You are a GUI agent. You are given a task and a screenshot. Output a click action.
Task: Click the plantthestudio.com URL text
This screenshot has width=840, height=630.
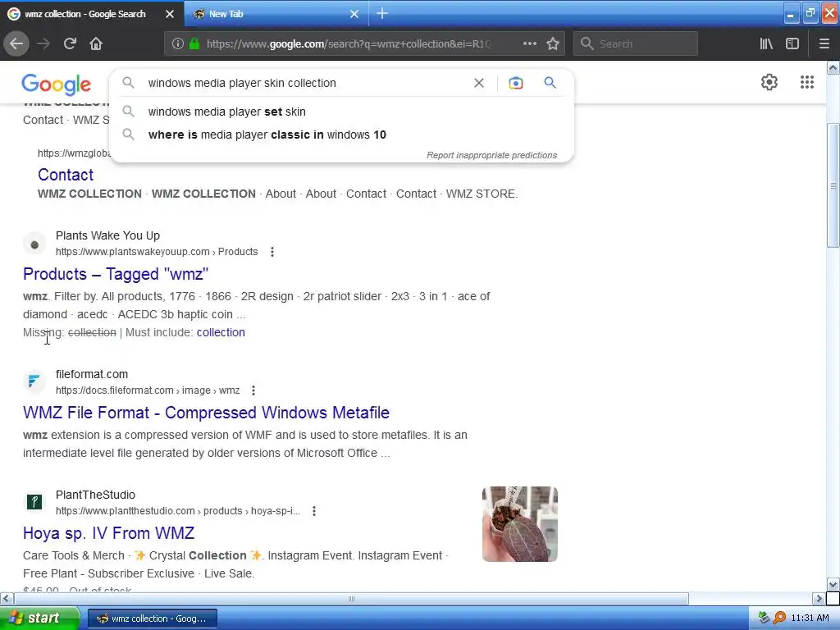(x=178, y=511)
